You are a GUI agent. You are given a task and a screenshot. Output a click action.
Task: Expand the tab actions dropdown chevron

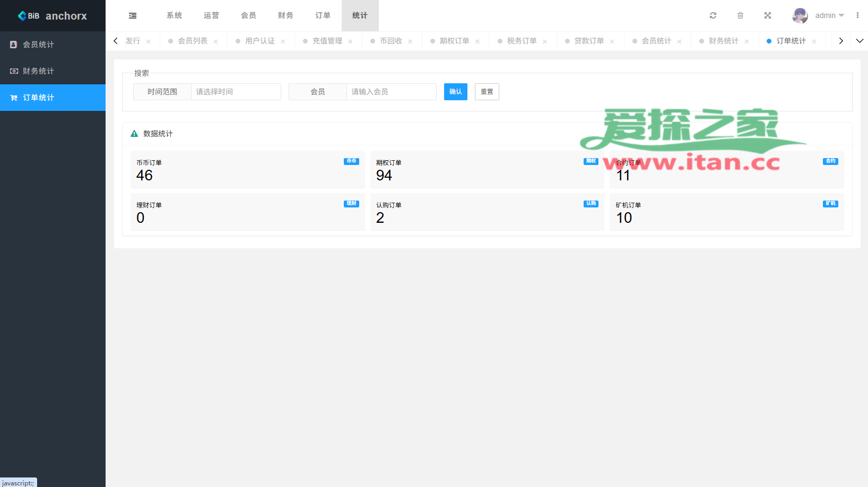click(860, 41)
